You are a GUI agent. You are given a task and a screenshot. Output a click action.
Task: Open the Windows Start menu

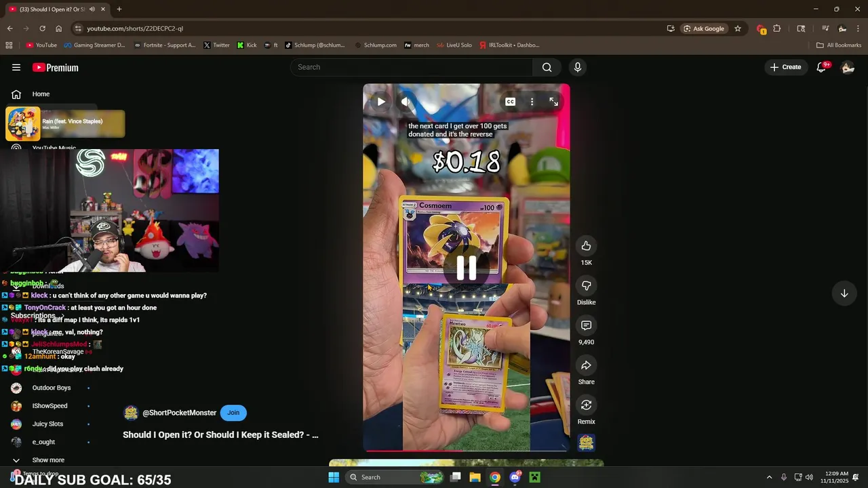(x=334, y=477)
